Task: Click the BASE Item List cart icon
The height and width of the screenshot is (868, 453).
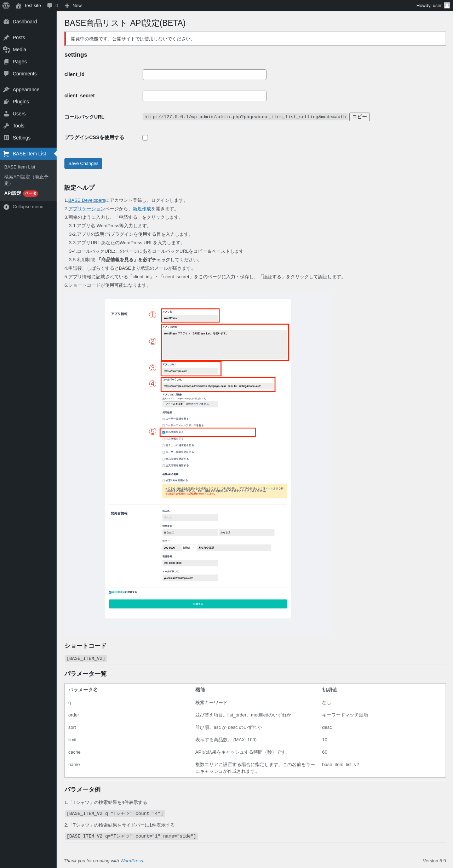Action: click(6, 154)
